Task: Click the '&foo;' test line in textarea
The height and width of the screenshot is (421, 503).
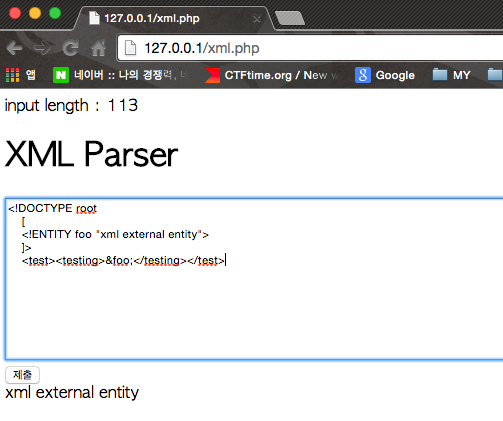Action: [x=124, y=261]
